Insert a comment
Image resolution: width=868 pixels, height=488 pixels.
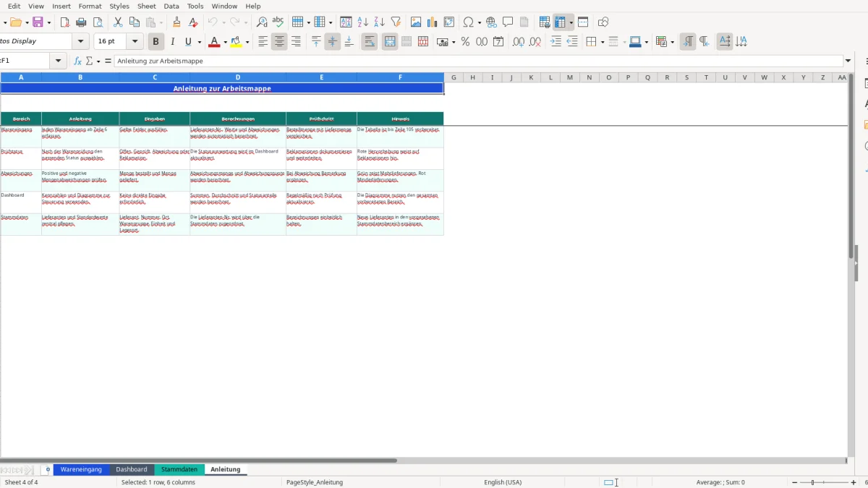click(x=508, y=22)
